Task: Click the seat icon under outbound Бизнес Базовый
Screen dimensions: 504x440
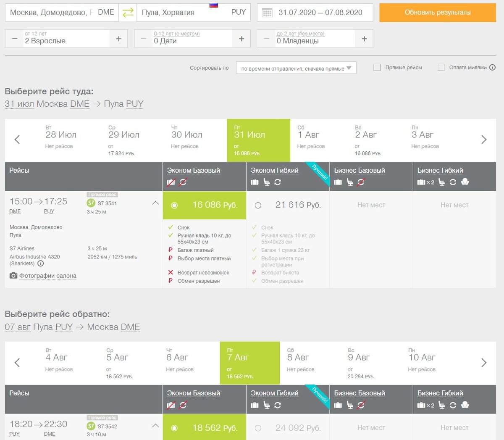Action: 350,182
